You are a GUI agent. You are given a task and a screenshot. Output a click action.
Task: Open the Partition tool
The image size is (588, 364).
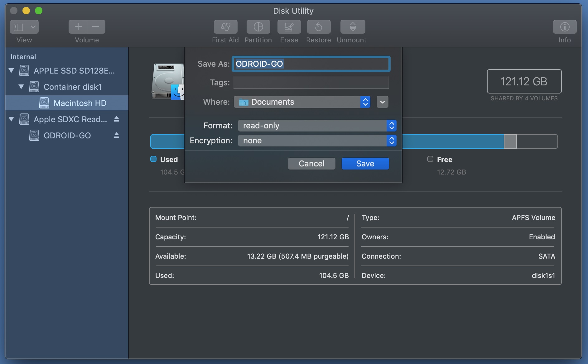(x=258, y=27)
